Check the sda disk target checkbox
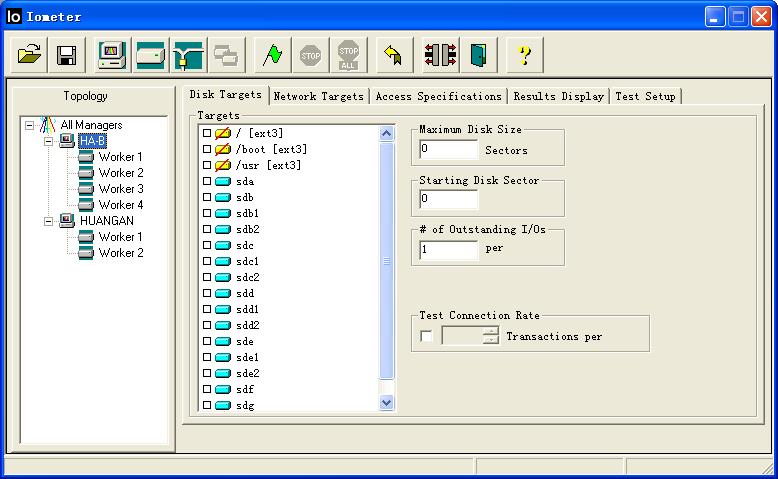The height and width of the screenshot is (479, 778). [x=207, y=181]
